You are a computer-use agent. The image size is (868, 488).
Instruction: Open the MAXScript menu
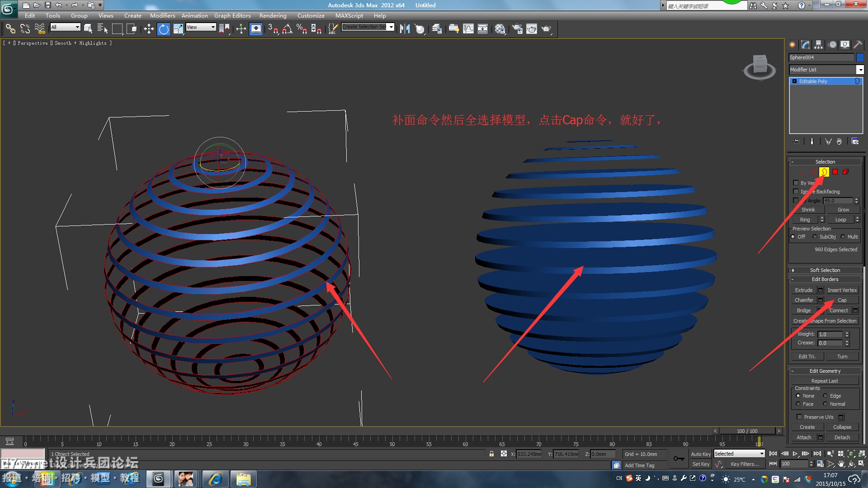pos(349,15)
